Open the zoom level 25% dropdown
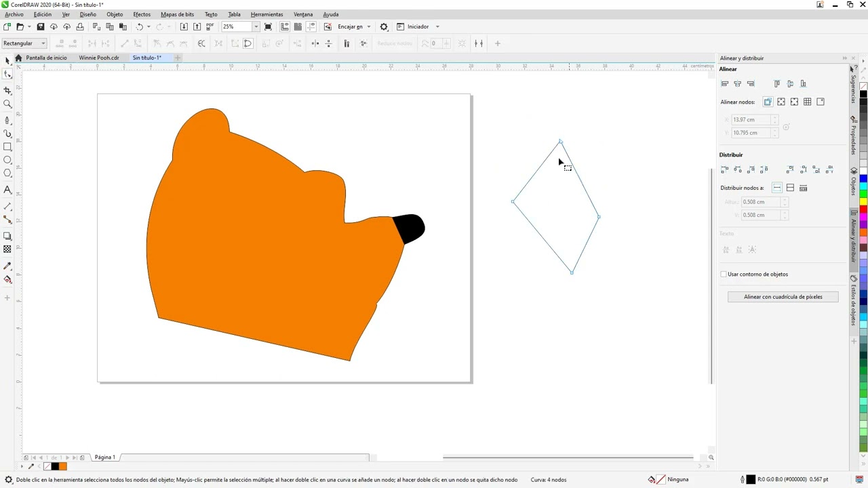The width and height of the screenshot is (868, 488). click(x=256, y=26)
